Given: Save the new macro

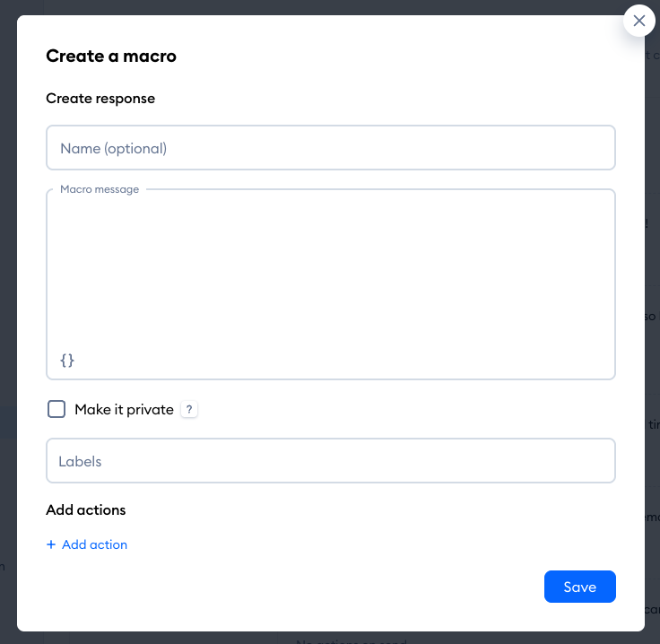Looking at the screenshot, I should pos(579,587).
